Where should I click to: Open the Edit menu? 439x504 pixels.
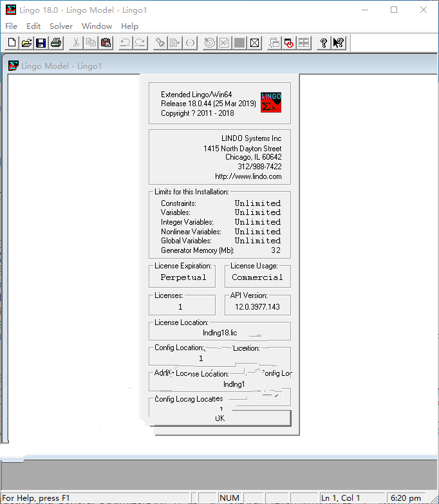click(33, 26)
